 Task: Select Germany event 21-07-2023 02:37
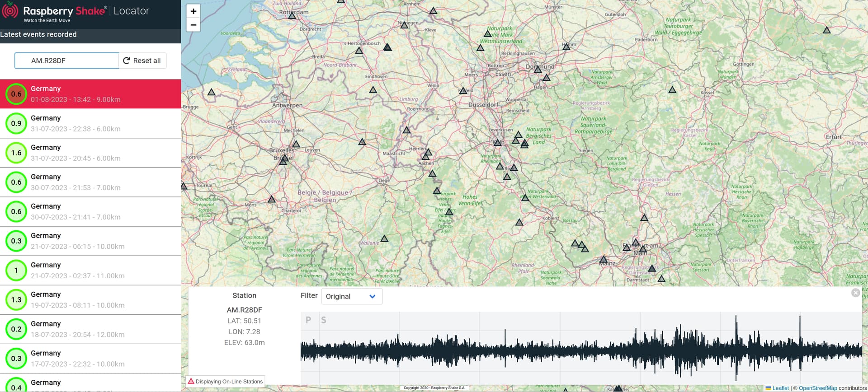coord(90,270)
